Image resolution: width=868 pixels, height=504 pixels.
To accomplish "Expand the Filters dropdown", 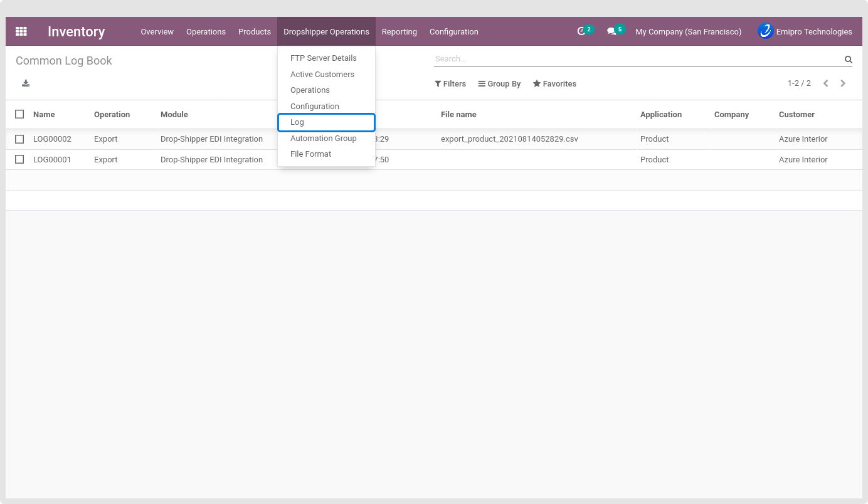I will [450, 83].
